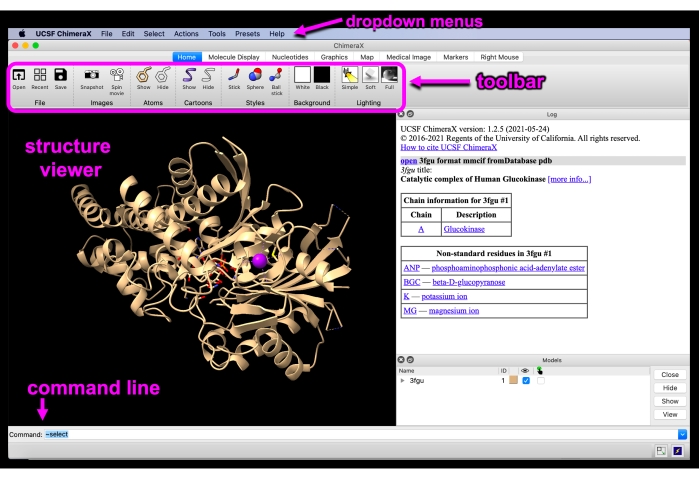
Task: Click the Open file toolbar icon
Action: 19,75
